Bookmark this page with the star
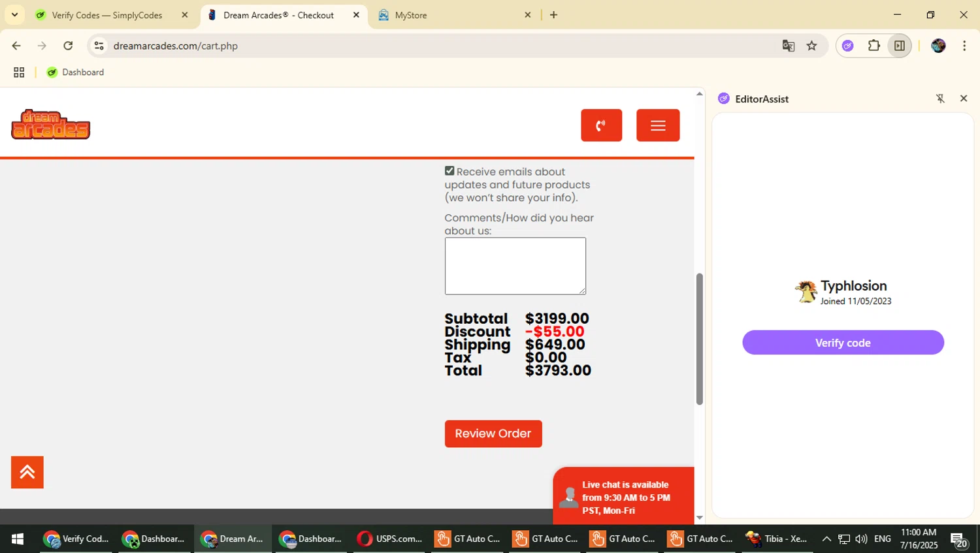Viewport: 980px width, 553px height. tap(811, 46)
